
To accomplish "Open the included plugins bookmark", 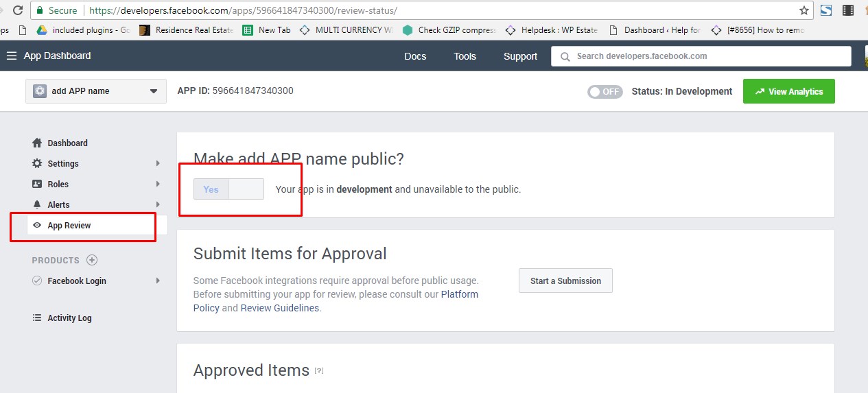I will tap(83, 30).
